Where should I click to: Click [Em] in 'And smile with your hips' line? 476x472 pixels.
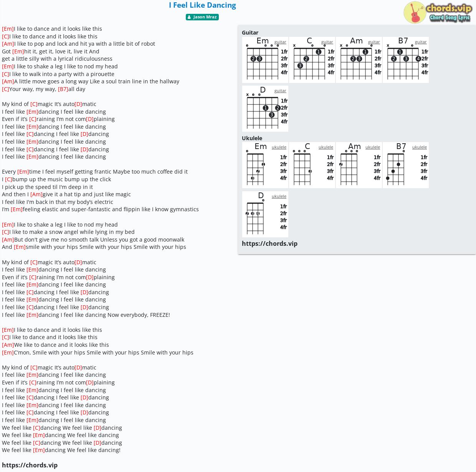(20, 247)
